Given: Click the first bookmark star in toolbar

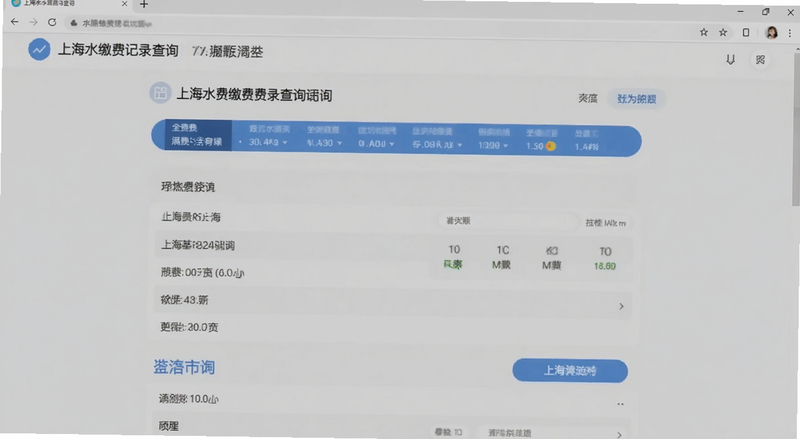Looking at the screenshot, I should tap(704, 32).
